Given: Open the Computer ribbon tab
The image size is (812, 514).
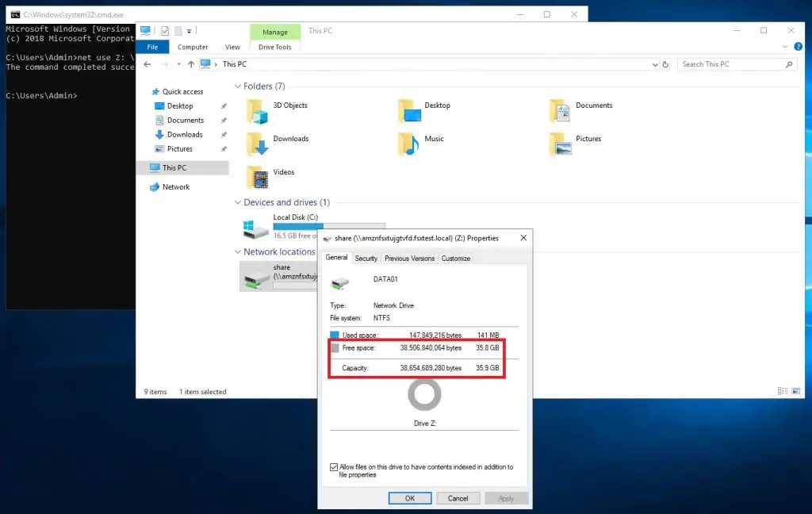Looking at the screenshot, I should 193,47.
